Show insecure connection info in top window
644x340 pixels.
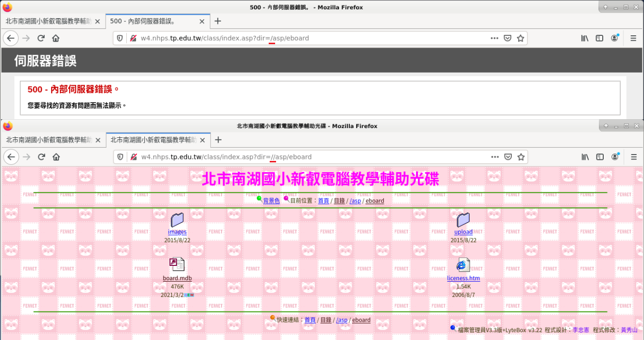(133, 38)
